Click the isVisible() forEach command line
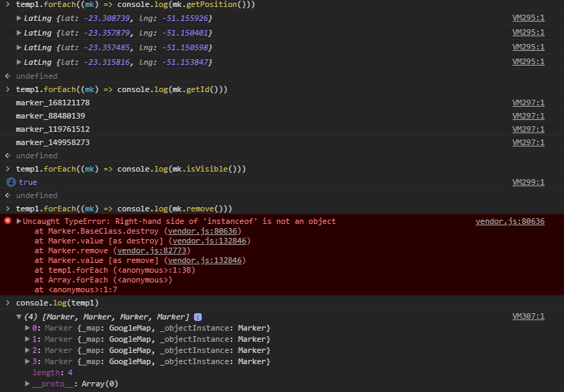 pyautogui.click(x=131, y=169)
